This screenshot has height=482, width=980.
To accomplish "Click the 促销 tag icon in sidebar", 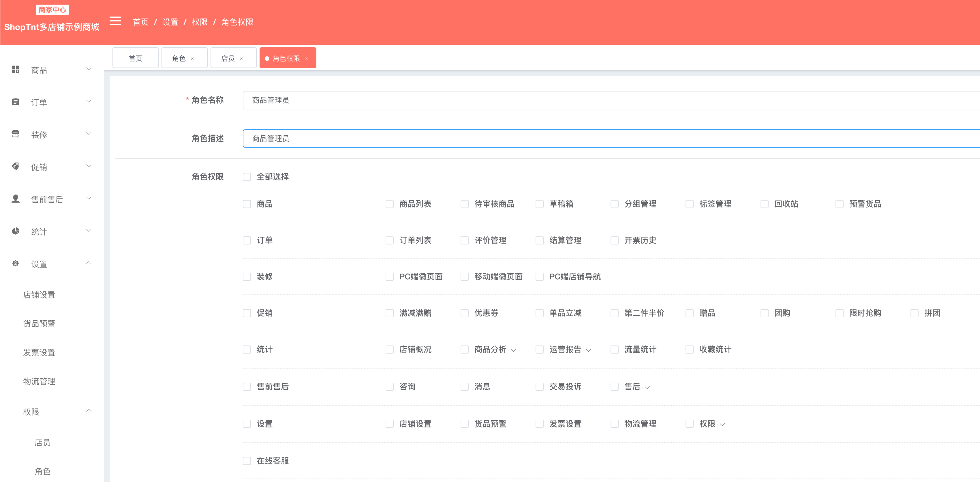I will pyautogui.click(x=16, y=166).
